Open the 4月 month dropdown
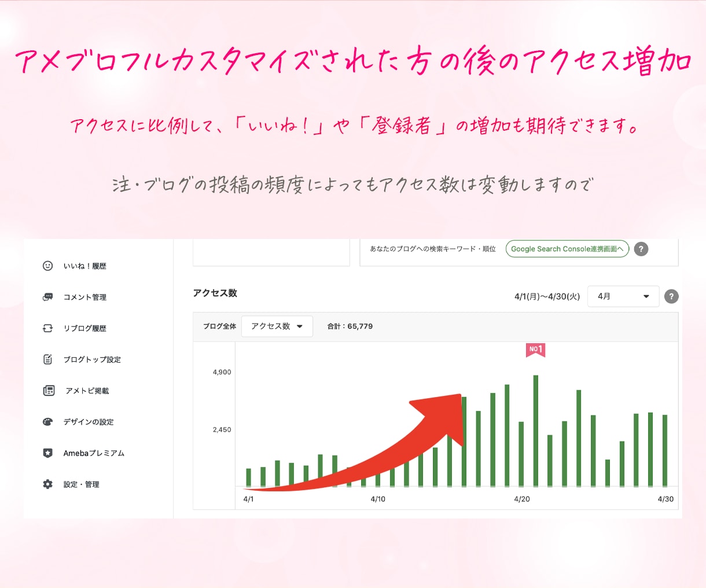Image resolution: width=706 pixels, height=588 pixels. point(623,296)
